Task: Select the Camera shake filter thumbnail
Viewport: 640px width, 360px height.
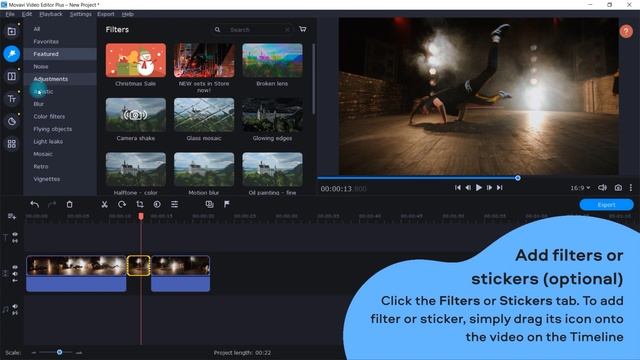Action: (x=136, y=115)
